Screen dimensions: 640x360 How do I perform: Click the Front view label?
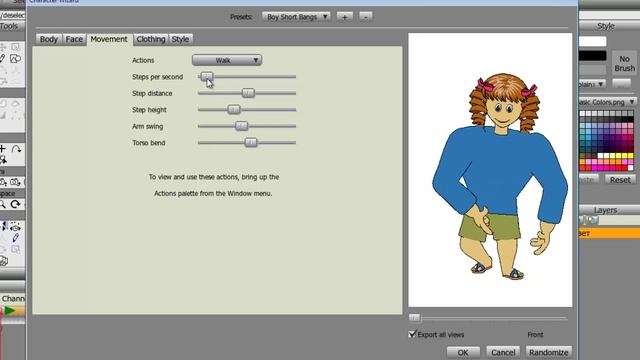(535, 335)
